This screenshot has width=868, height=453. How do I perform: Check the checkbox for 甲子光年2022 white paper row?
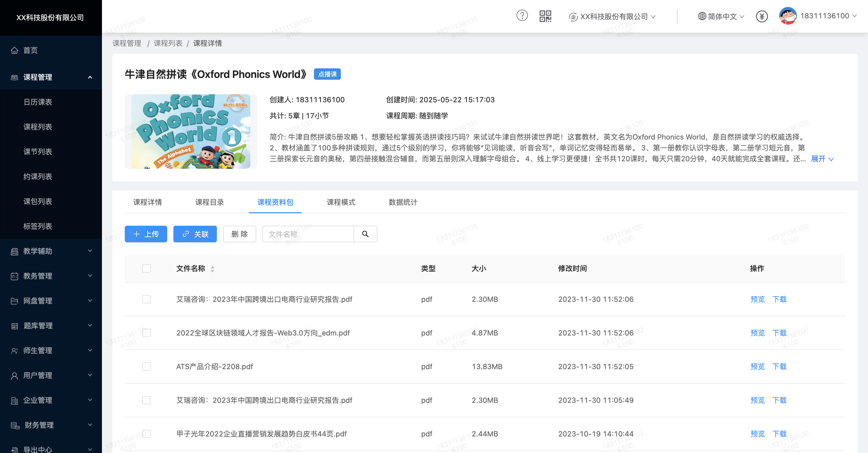point(146,434)
